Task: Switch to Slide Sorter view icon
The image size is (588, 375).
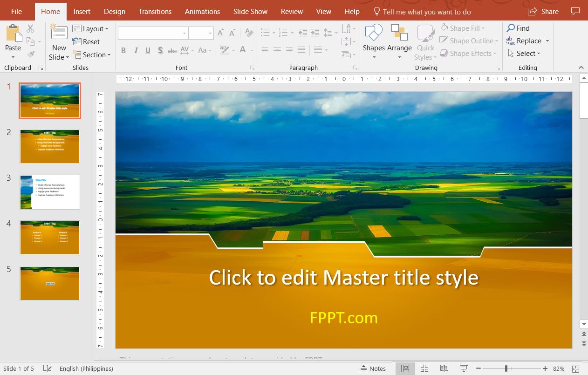Action: pos(424,368)
